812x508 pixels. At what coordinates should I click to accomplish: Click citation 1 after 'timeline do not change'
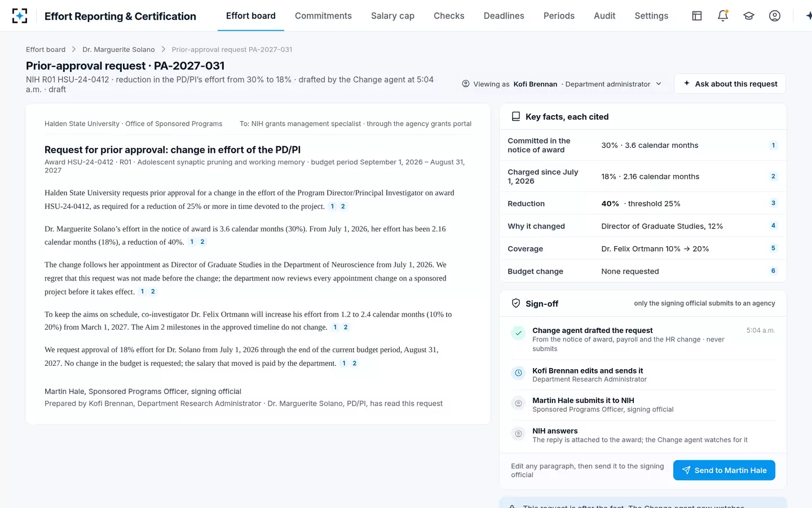pyautogui.click(x=335, y=327)
